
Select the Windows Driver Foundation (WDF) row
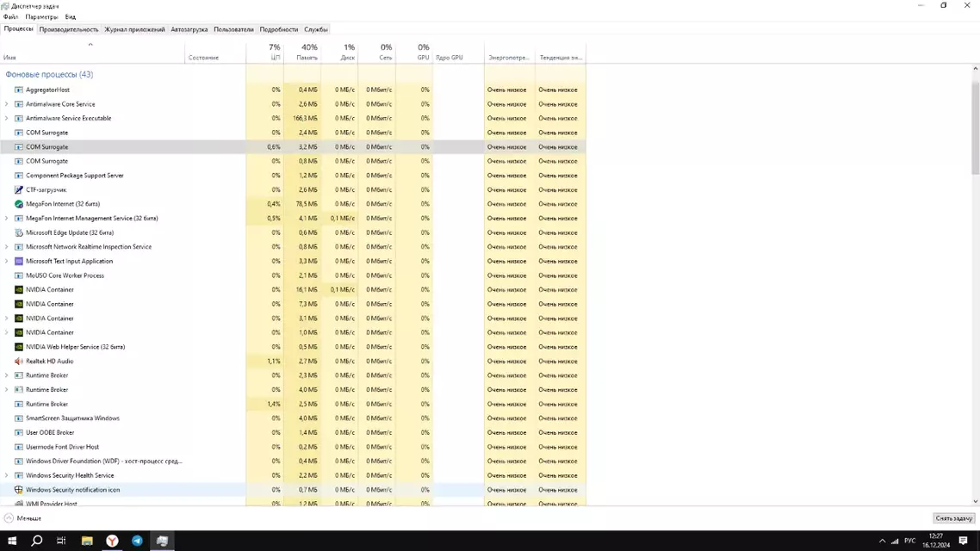(293, 461)
